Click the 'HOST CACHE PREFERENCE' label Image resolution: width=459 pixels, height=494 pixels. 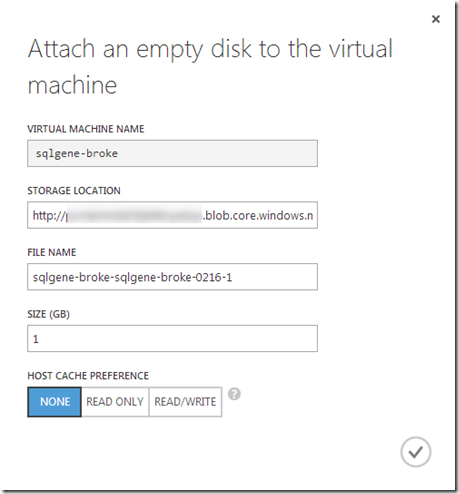[88, 376]
